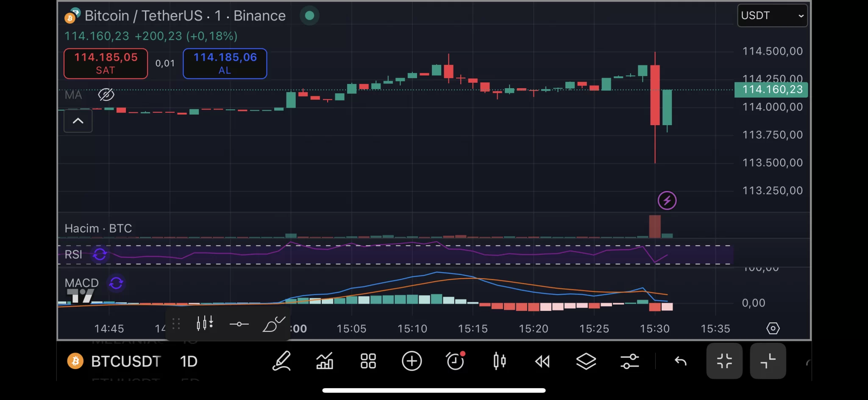This screenshot has width=868, height=400.
Task: Toggle the MACD indicator refresh icon
Action: (116, 283)
